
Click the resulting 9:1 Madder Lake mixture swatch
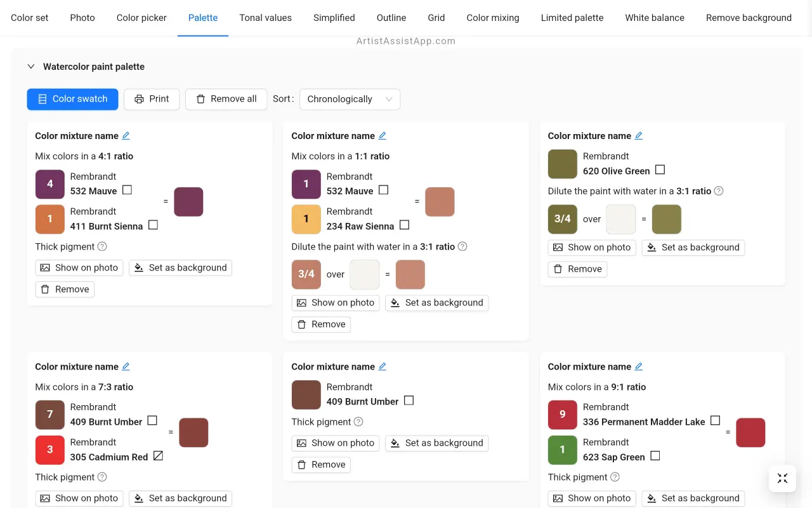(750, 432)
